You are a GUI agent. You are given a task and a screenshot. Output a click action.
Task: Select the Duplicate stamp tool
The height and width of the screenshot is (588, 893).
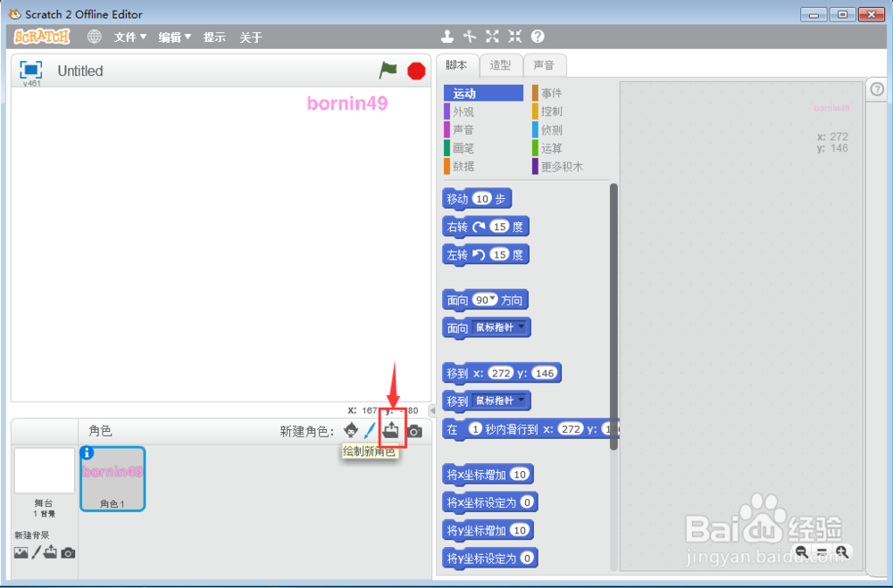click(x=447, y=37)
